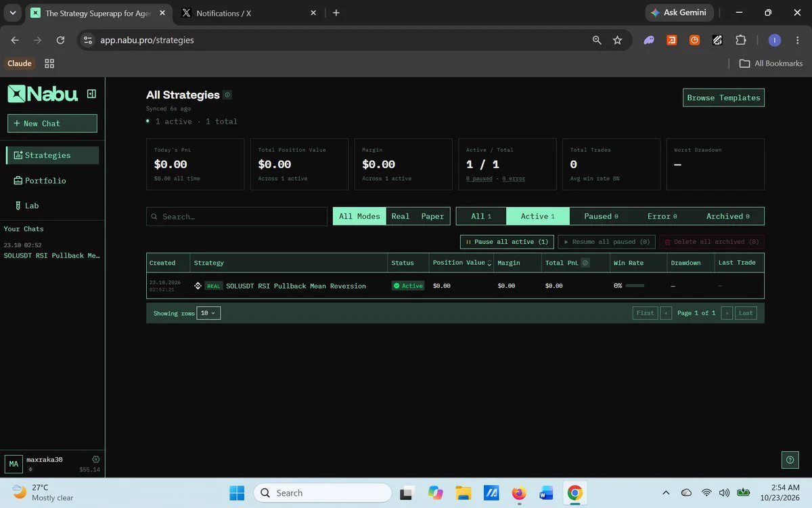Open the Portfolio sidebar item
This screenshot has width=812, height=508.
click(x=53, y=181)
